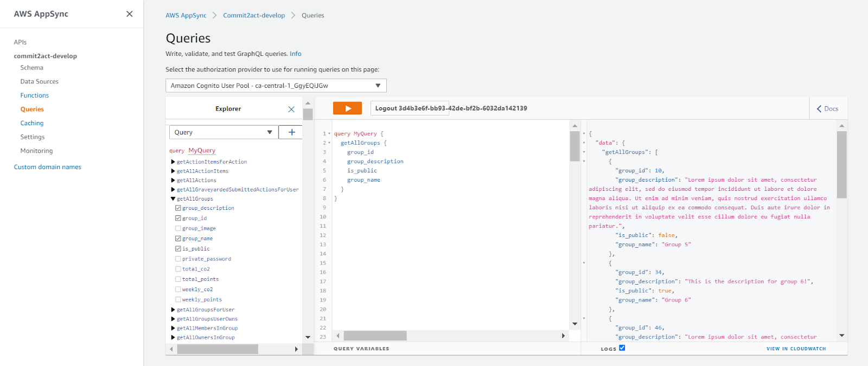
Task: Click the results pane vertical scrollbar
Action: click(x=842, y=165)
